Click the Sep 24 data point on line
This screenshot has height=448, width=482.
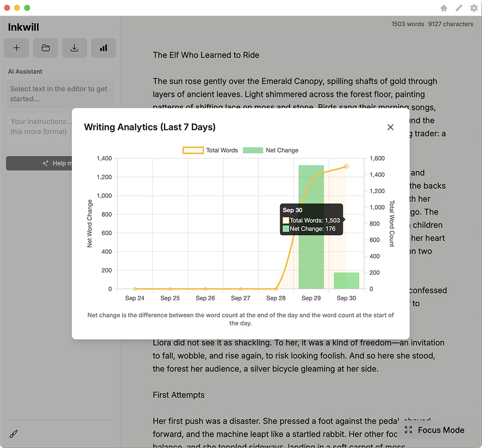[135, 289]
